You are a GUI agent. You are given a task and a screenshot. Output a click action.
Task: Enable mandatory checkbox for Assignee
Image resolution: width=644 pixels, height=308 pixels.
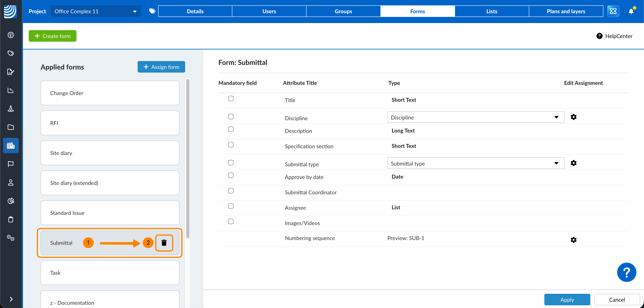[231, 206]
